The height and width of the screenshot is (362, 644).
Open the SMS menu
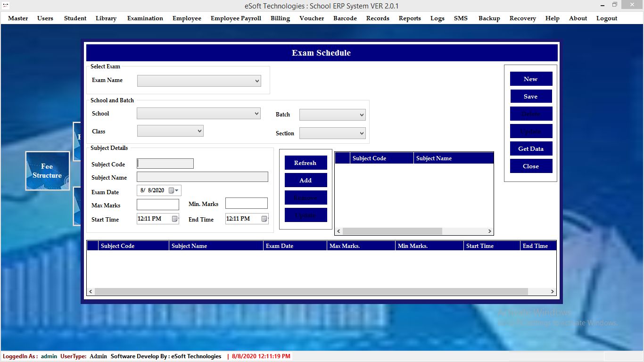(x=461, y=18)
